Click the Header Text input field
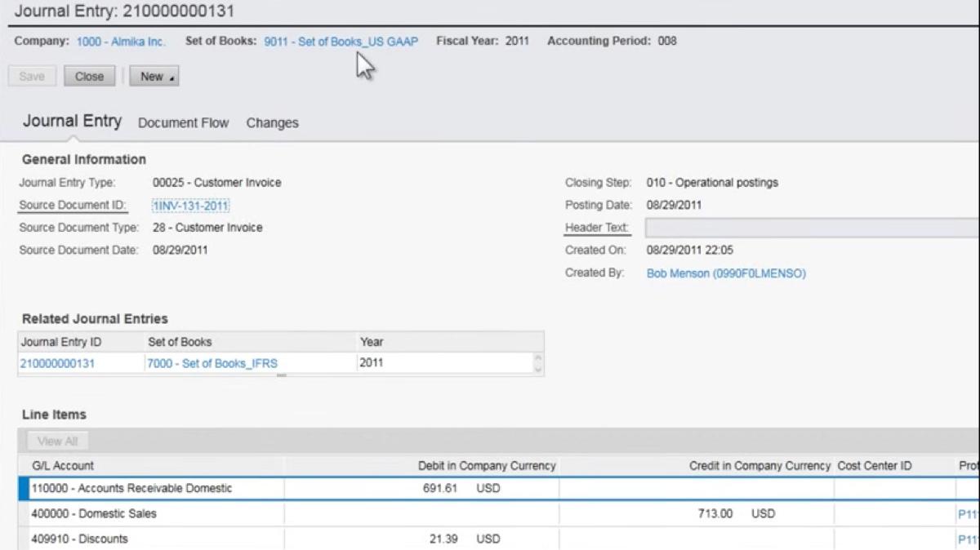 pyautogui.click(x=812, y=228)
